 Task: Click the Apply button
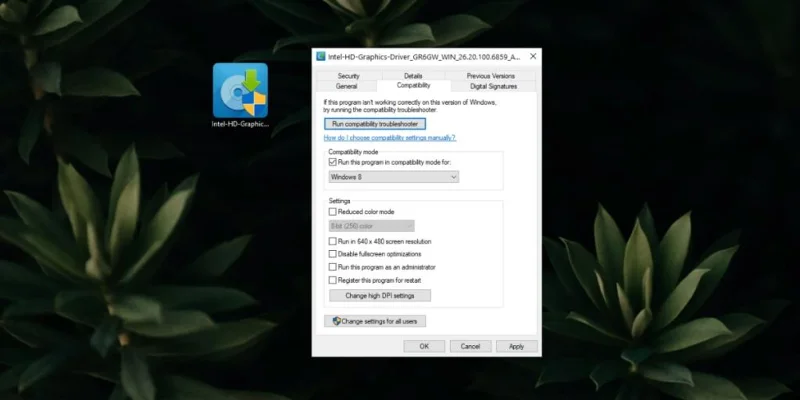click(516, 346)
